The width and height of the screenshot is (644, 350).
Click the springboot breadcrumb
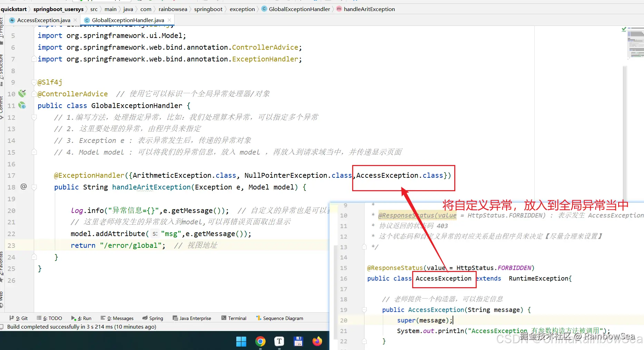[x=208, y=9]
